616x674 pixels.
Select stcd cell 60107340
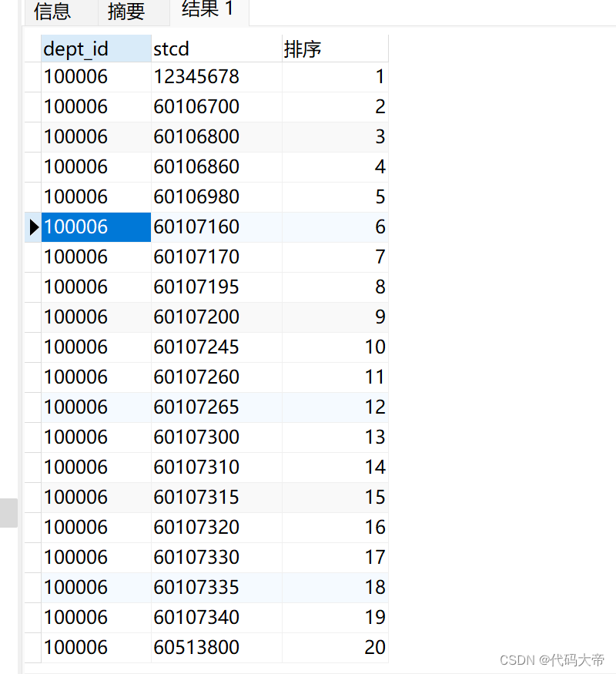pos(216,617)
